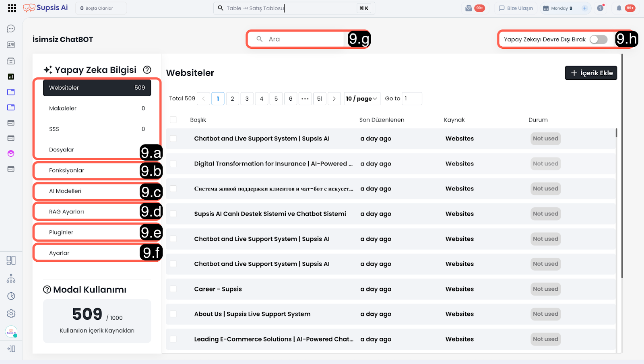The width and height of the screenshot is (644, 364).
Task: Click the Ara search field
Action: coord(302,39)
